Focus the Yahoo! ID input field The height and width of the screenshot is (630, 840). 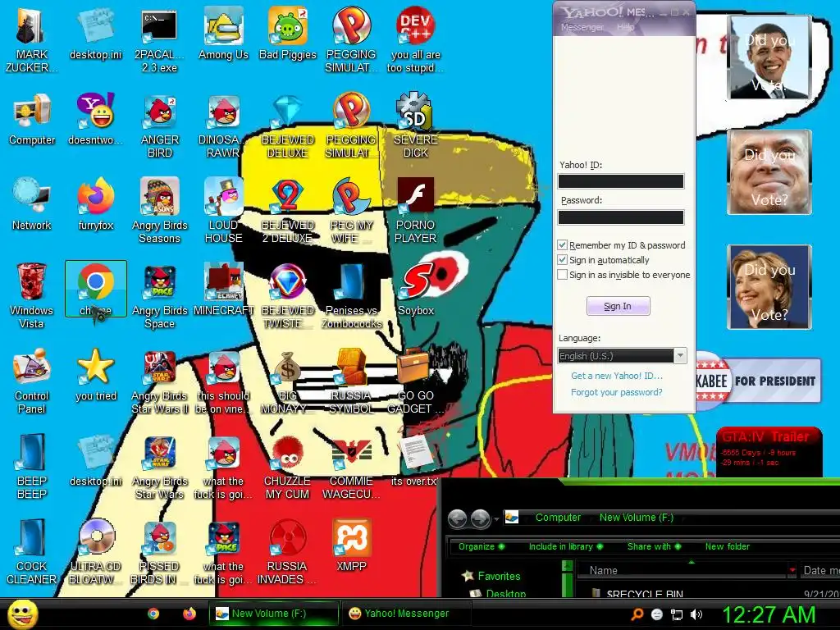click(621, 181)
